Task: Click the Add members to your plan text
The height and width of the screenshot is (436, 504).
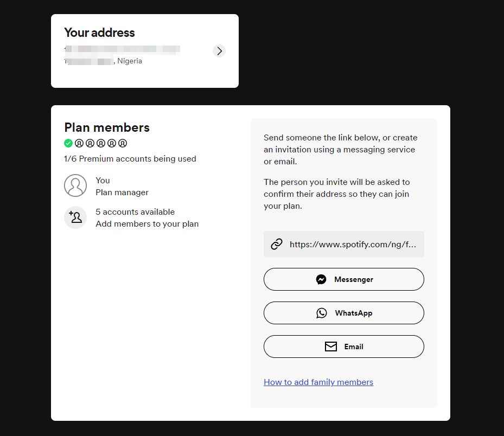Action: tap(147, 223)
